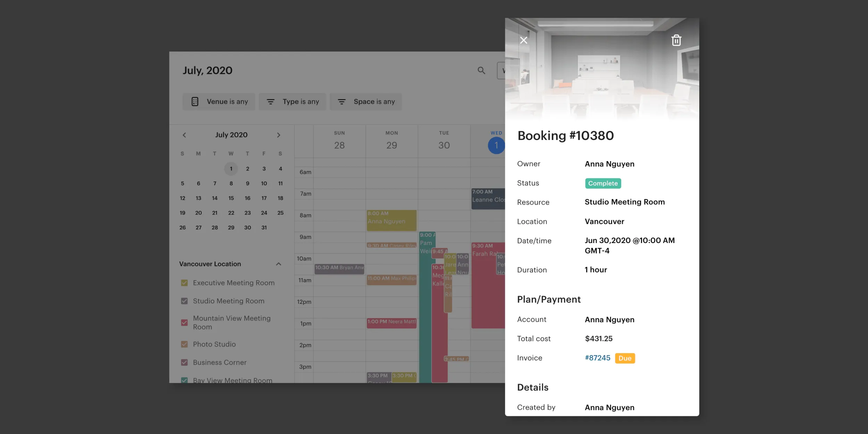Image resolution: width=868 pixels, height=434 pixels.
Task: Open 10:30 AM Bryan booking on Sunday
Action: tap(339, 269)
